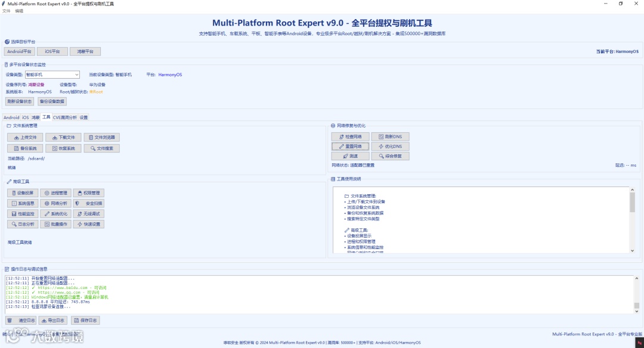
Task: Click 优化DNS lightning button
Action: (x=390, y=146)
